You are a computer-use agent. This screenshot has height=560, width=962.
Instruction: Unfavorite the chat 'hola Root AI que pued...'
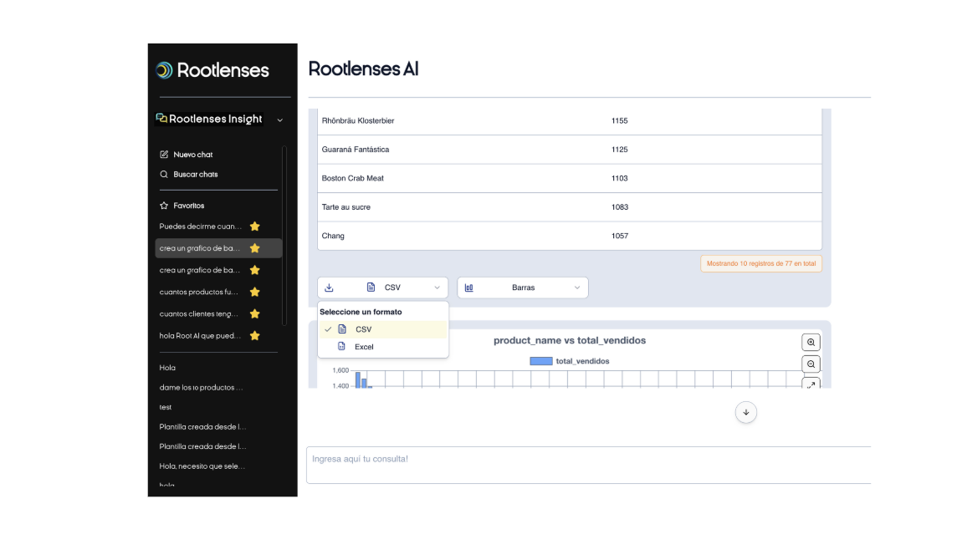[x=255, y=335]
